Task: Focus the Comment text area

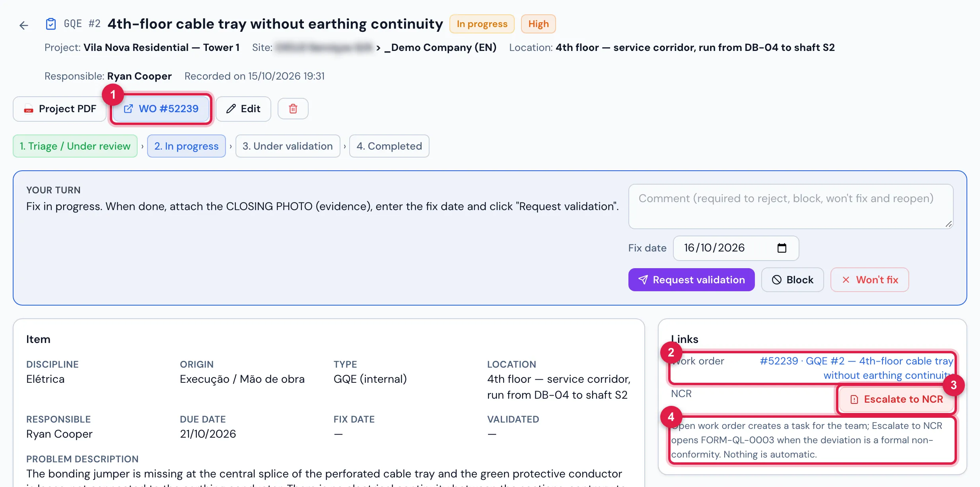Action: coord(791,206)
